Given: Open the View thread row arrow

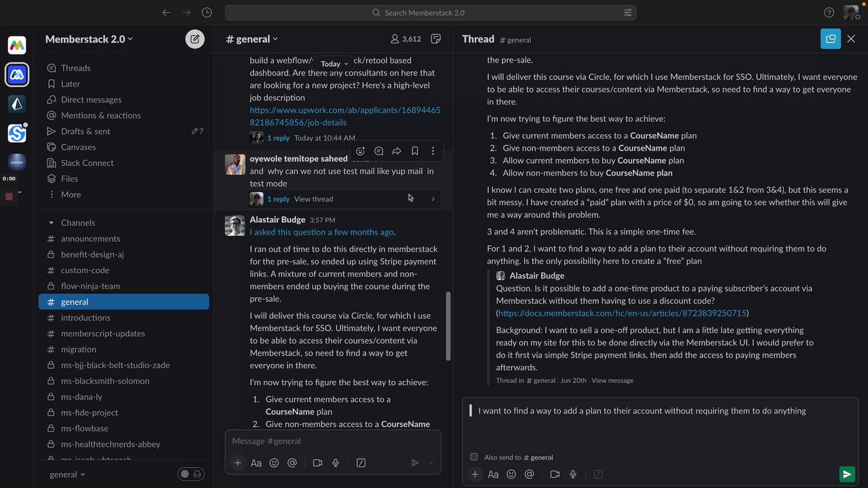Looking at the screenshot, I should point(433,199).
